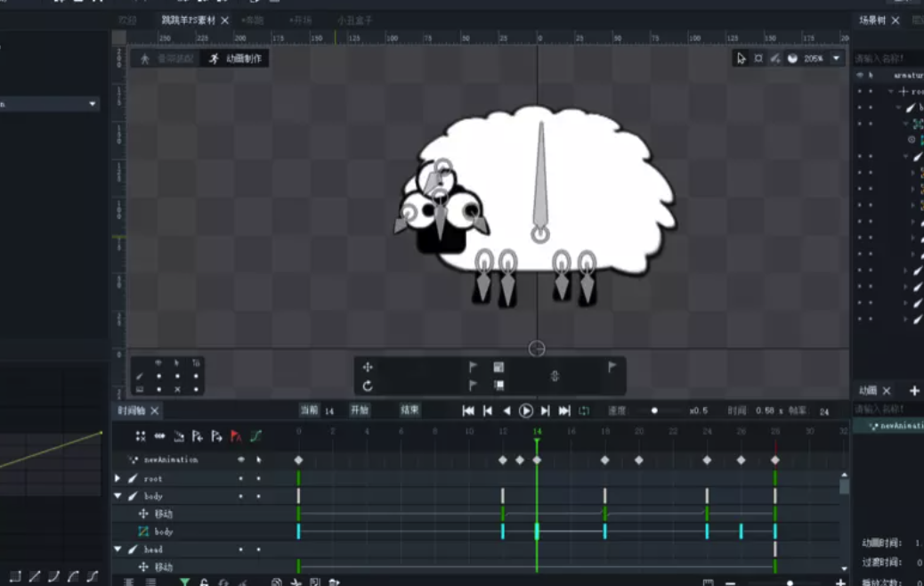Open the green curve editor icon
924x586 pixels.
(255, 436)
